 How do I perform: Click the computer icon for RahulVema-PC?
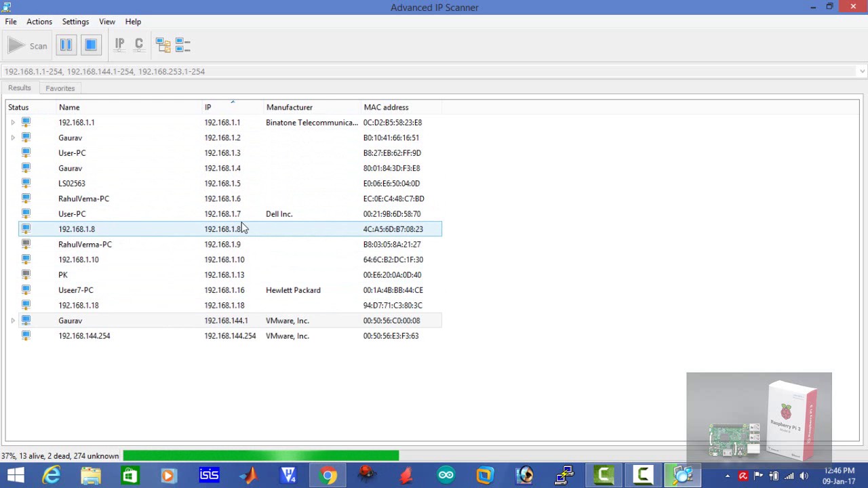(26, 199)
